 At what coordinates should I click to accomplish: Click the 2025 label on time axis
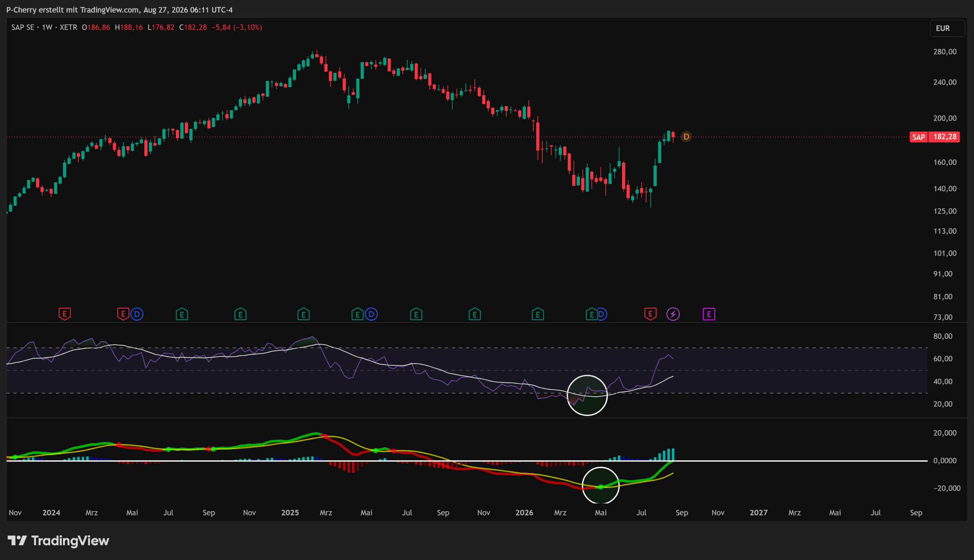coord(290,513)
